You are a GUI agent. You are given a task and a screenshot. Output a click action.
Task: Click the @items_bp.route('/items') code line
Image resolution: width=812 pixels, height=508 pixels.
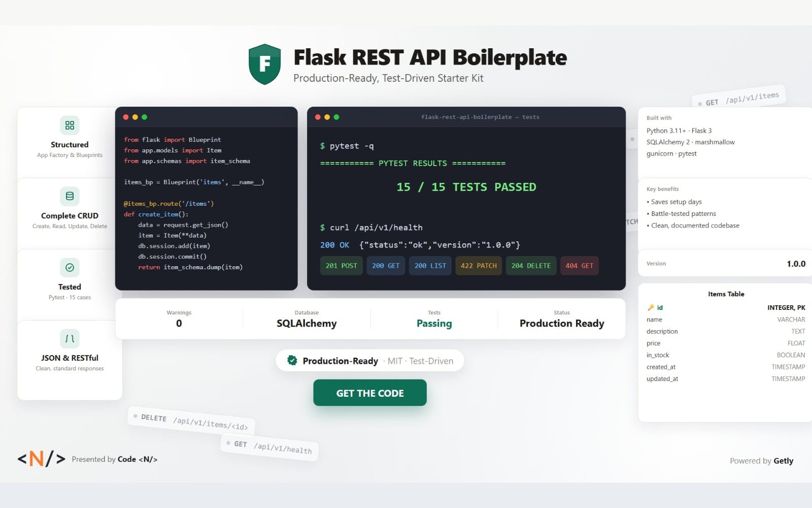tap(168, 204)
